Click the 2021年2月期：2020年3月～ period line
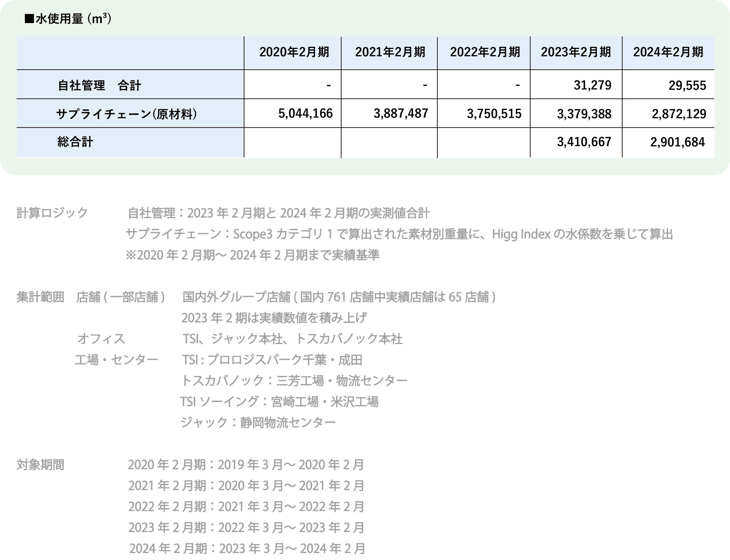The height and width of the screenshot is (560, 730). tap(246, 485)
